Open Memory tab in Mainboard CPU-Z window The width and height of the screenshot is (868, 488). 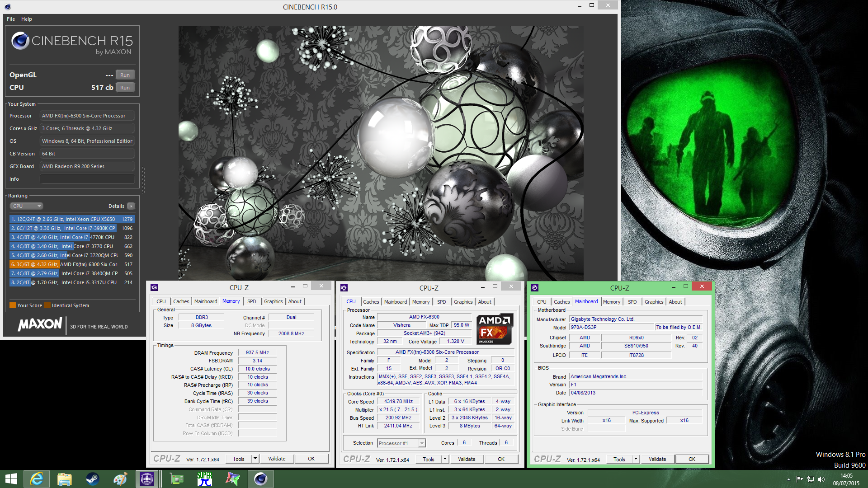[612, 302]
